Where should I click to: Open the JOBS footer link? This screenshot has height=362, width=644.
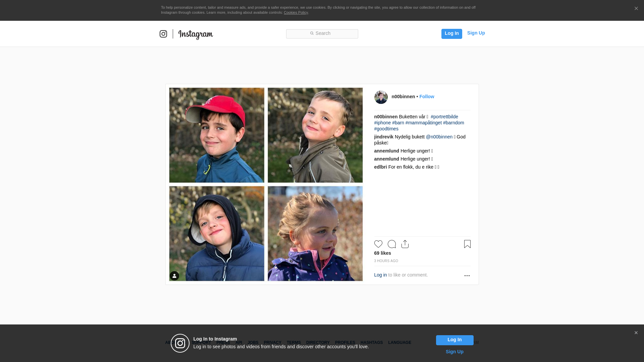[253, 343]
